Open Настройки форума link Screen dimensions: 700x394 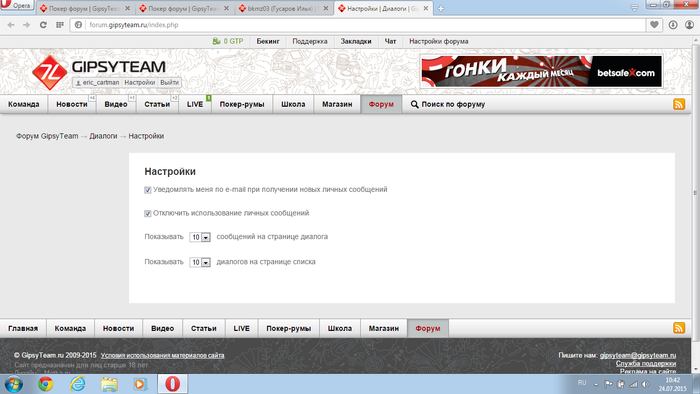439,41
